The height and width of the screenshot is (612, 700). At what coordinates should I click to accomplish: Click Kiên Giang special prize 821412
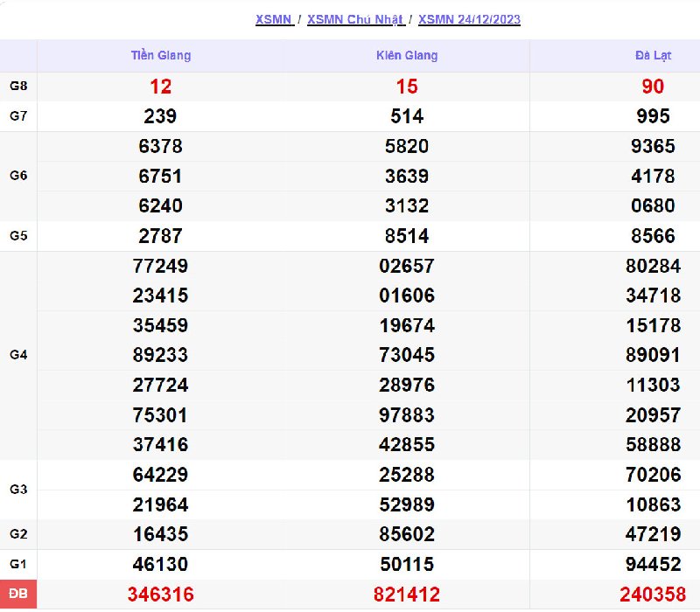(x=407, y=595)
